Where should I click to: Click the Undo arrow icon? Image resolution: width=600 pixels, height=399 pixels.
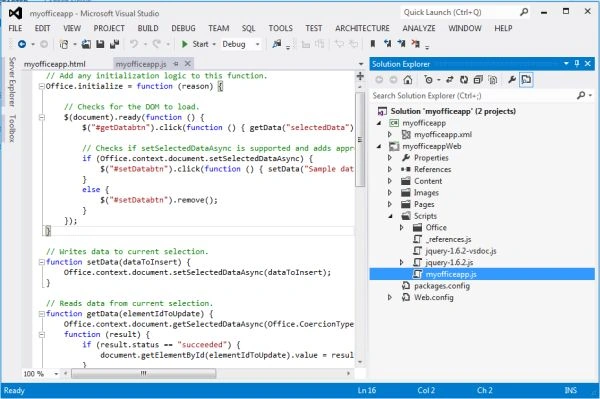(x=134, y=44)
